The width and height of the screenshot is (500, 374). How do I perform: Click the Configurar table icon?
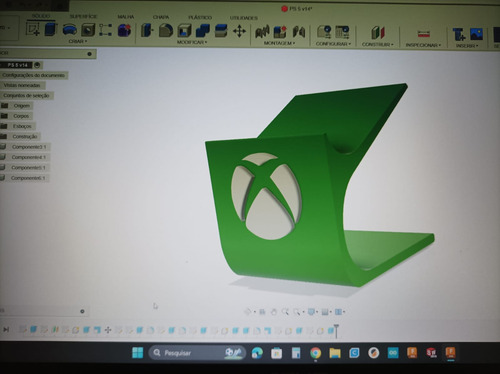tap(342, 32)
